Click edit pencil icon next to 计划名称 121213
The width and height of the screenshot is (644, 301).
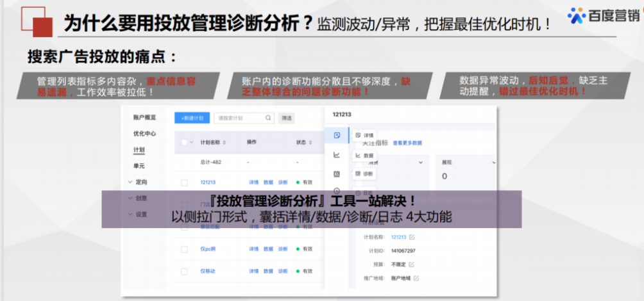coord(412,237)
